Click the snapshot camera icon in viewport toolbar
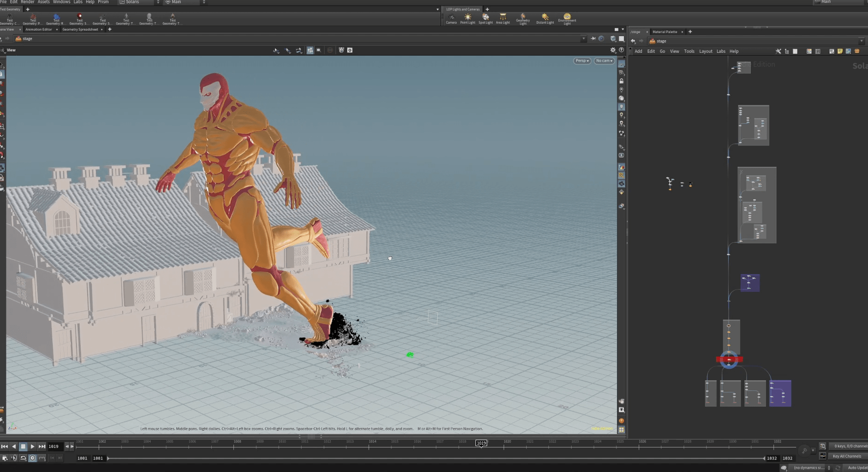The width and height of the screenshot is (868, 472). 341,50
